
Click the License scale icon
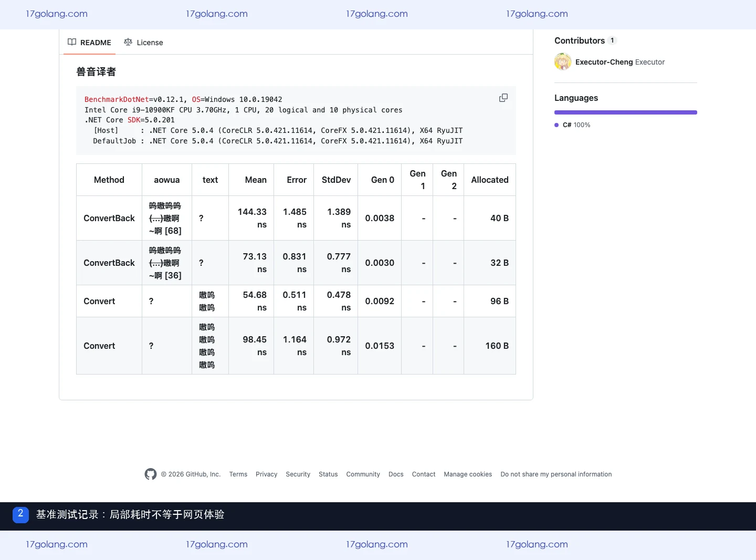(128, 42)
